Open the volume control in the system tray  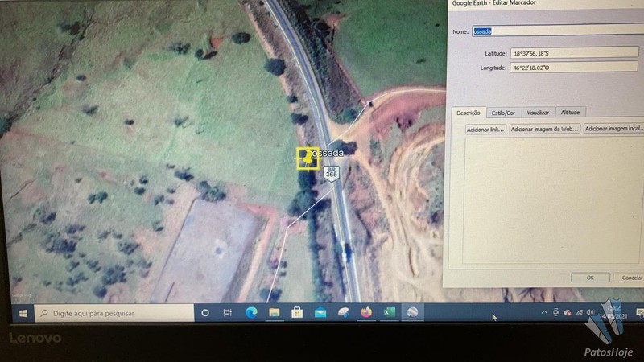591,312
